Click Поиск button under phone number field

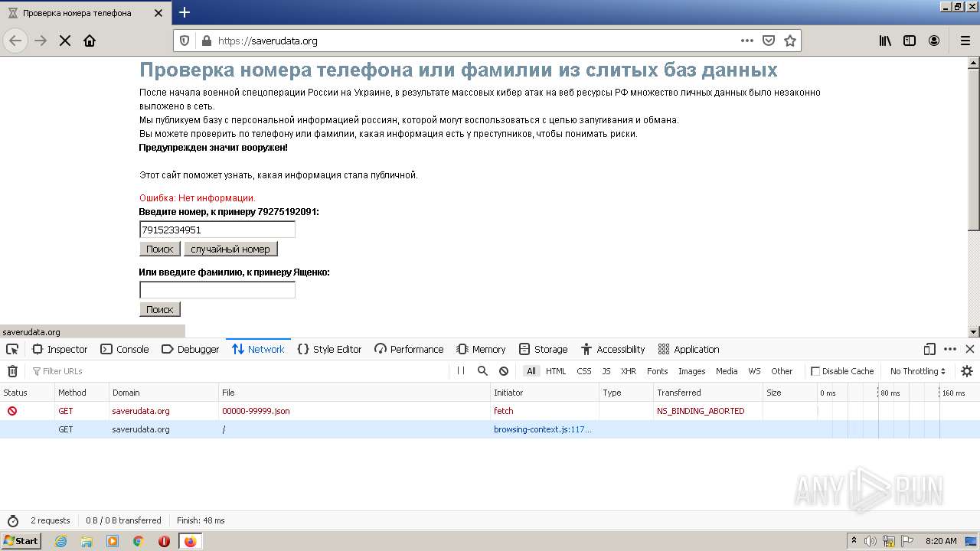click(160, 249)
